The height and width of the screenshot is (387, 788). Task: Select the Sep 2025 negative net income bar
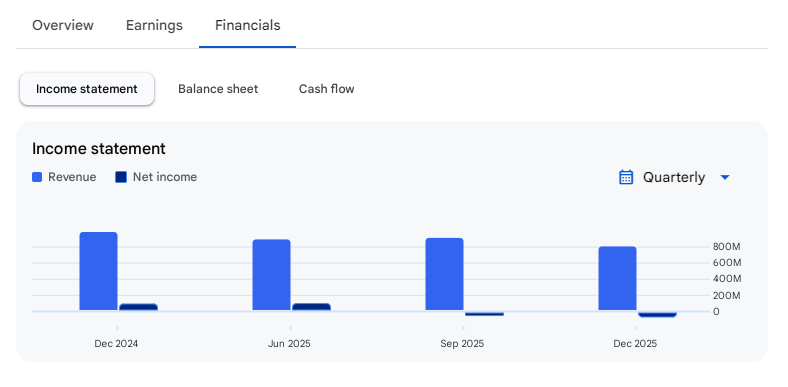(x=484, y=314)
